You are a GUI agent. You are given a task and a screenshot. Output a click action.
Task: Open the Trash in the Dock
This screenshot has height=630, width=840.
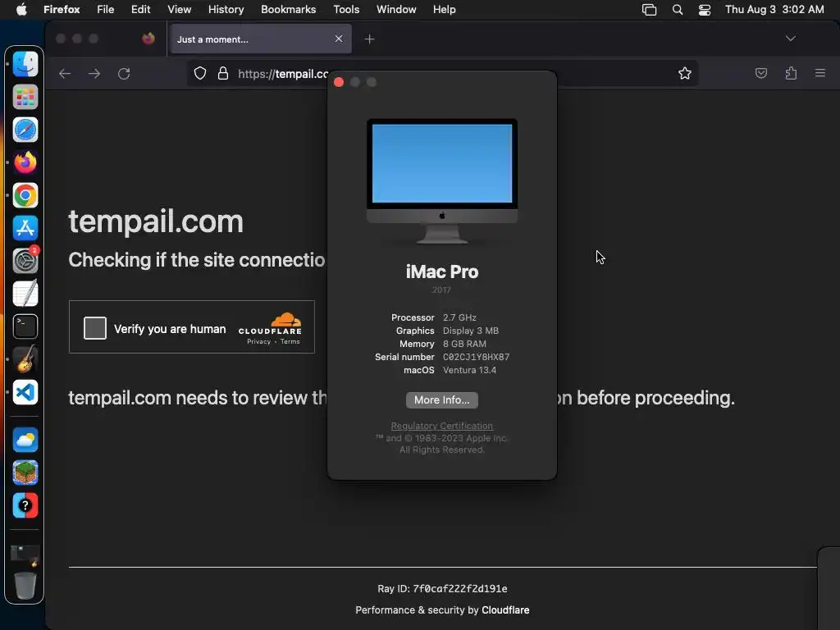(x=25, y=586)
